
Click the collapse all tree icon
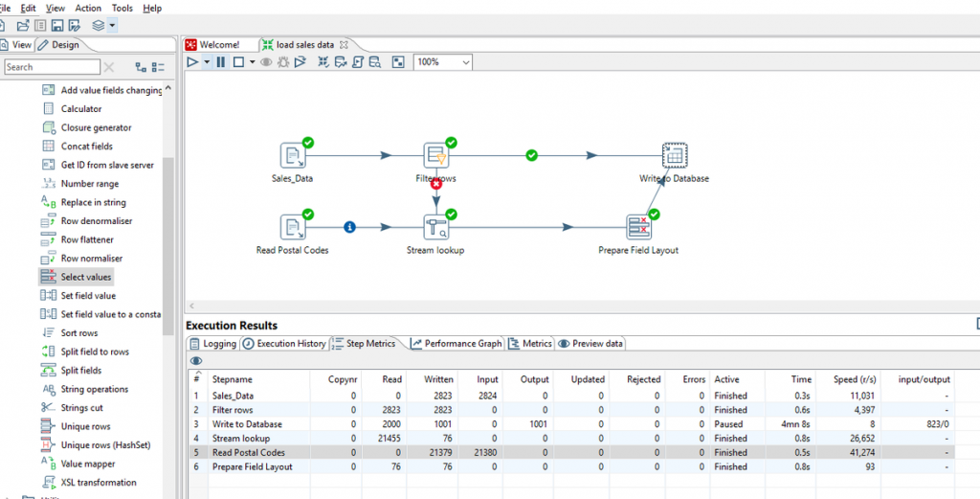159,67
